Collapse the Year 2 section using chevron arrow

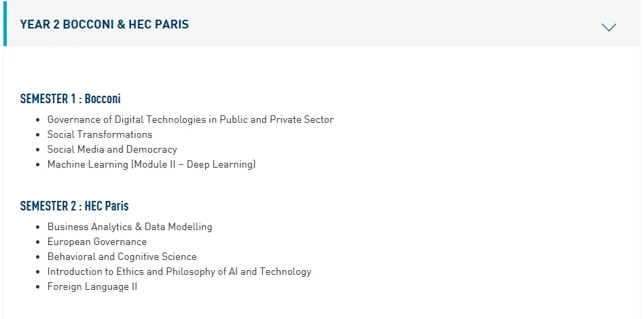pos(609,27)
